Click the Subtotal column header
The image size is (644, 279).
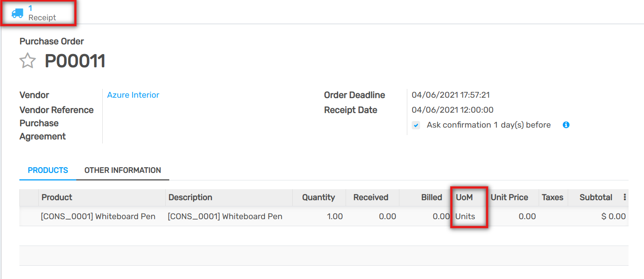pyautogui.click(x=596, y=198)
